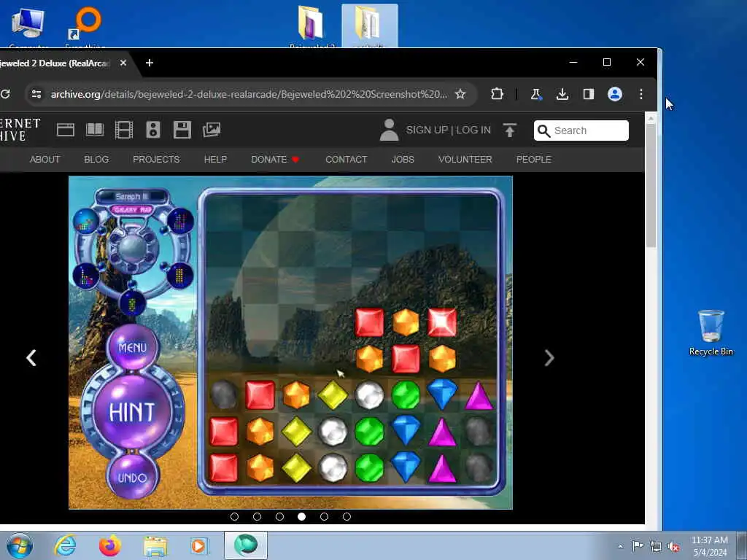Launch Internet Explorer from taskbar
This screenshot has width=747, height=560.
click(x=65, y=545)
